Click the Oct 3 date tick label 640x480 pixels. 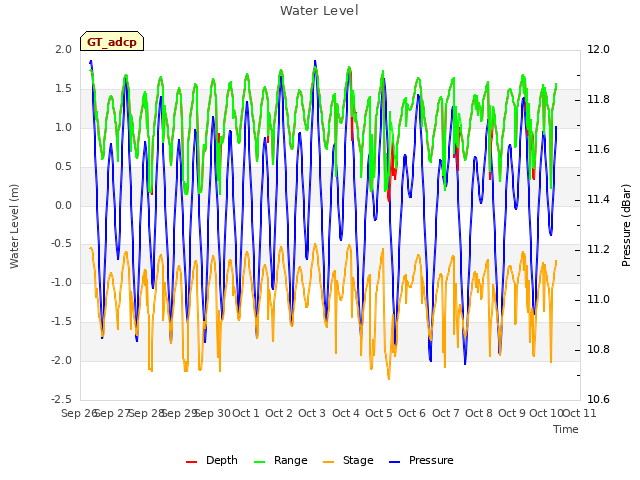click(312, 413)
